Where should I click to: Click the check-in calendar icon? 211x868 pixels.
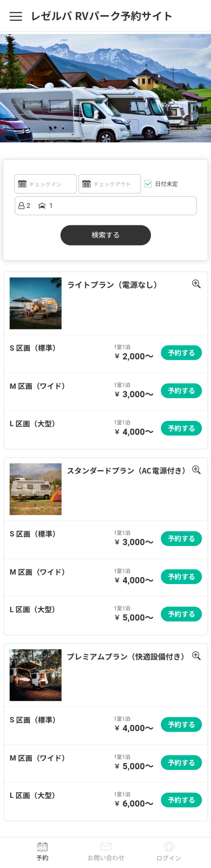(x=22, y=184)
